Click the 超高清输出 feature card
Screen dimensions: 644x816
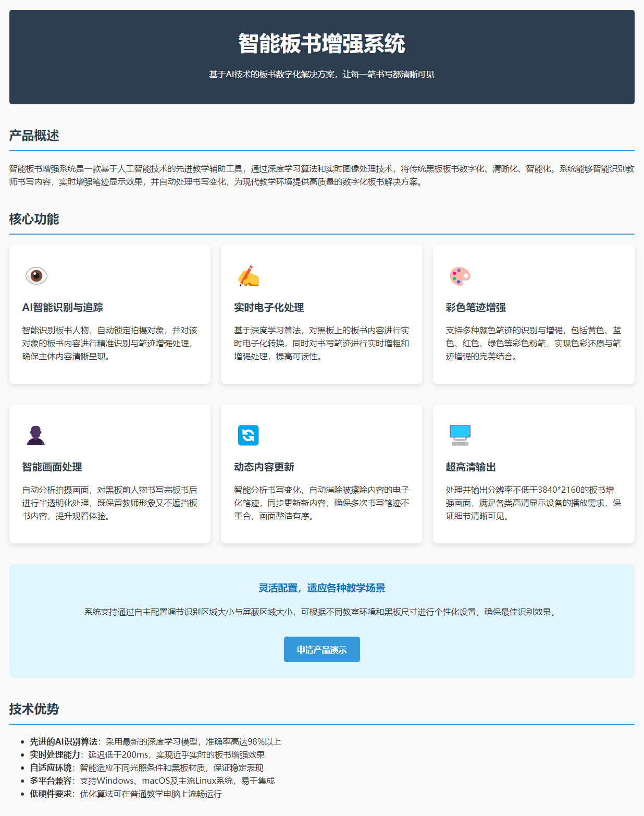point(533,473)
